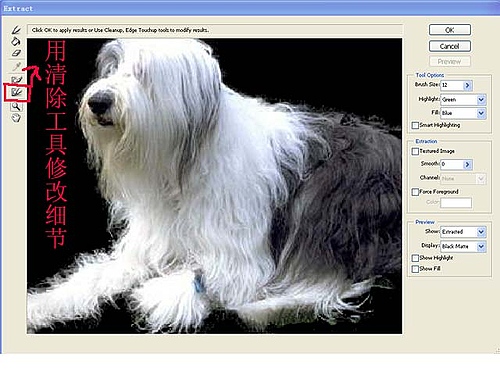This screenshot has width=500, height=375.
Task: Select the Cleanup tool
Action: 16,80
